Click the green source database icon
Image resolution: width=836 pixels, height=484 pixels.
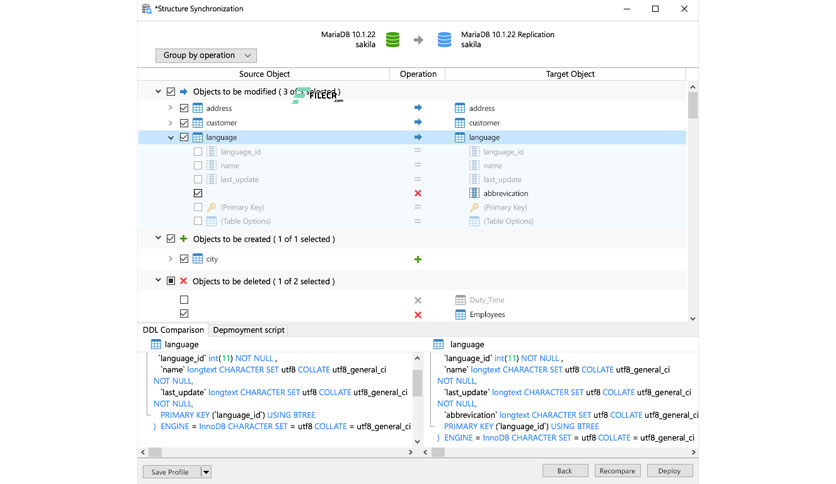point(393,39)
